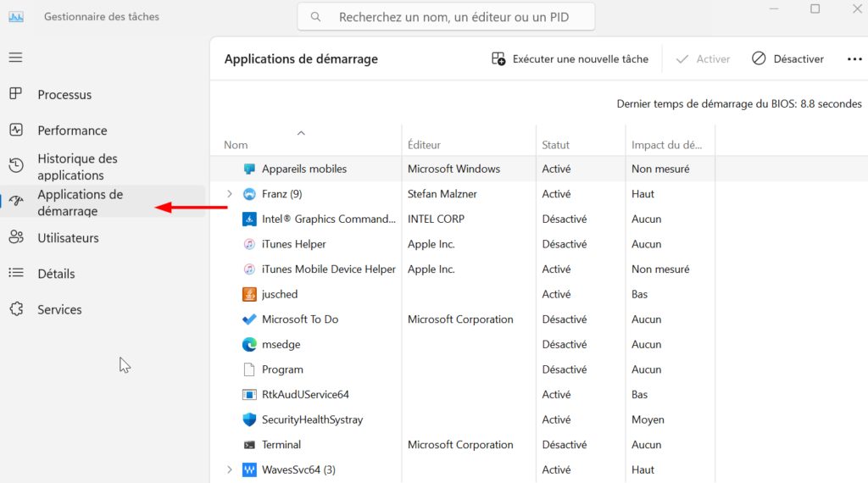Sort by the Impact du dé... column header
The height and width of the screenshot is (483, 868).
click(x=666, y=145)
